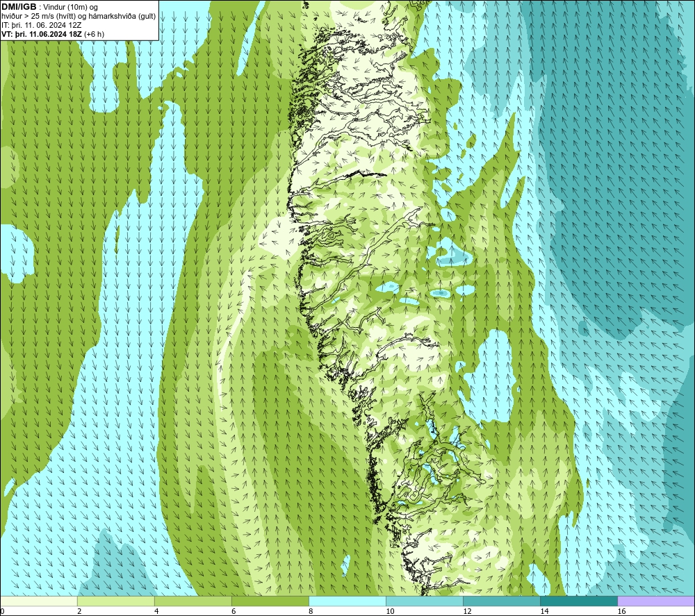The image size is (695, 616).
Task: Click the legend value '8'
Action: 311,611
